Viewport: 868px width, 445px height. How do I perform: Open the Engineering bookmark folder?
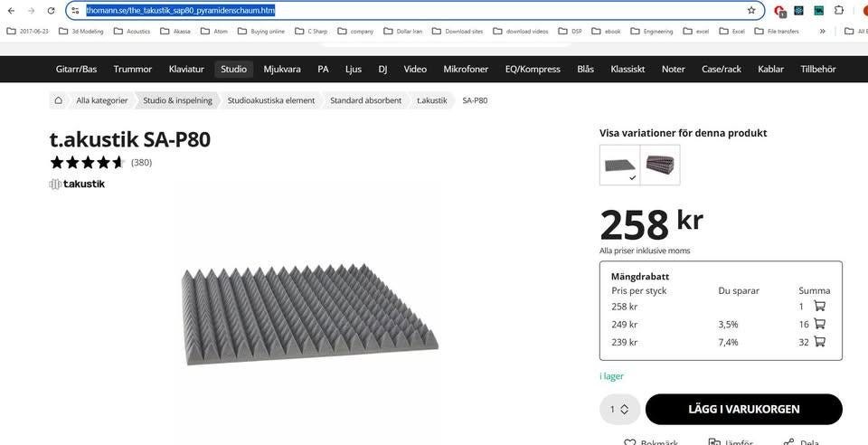652,32
